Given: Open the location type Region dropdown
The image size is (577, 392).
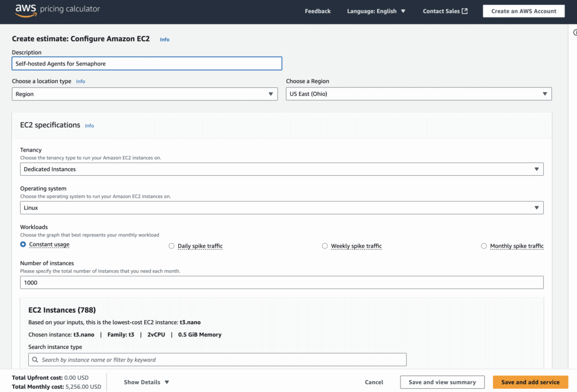Looking at the screenshot, I should (x=145, y=94).
